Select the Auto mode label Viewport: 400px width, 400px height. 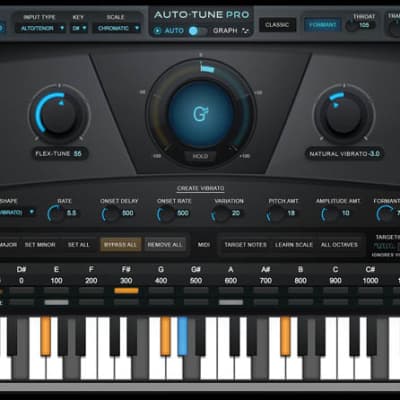(174, 31)
